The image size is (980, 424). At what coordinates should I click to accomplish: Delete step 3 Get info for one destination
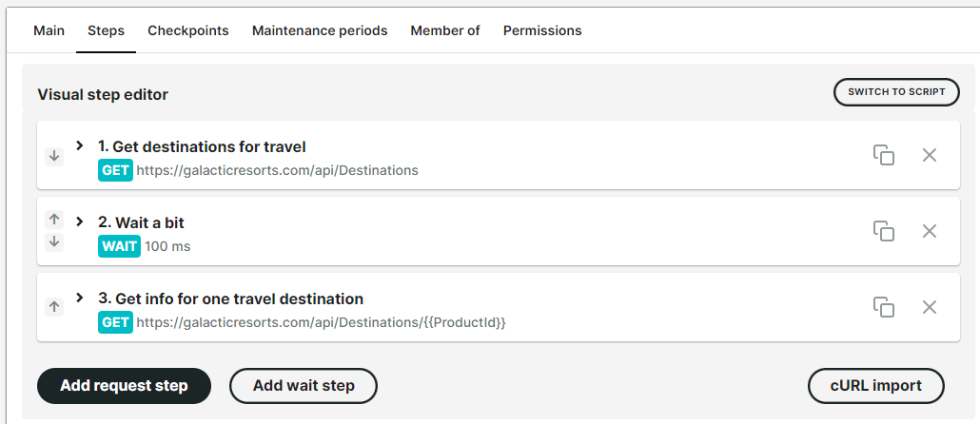click(930, 307)
